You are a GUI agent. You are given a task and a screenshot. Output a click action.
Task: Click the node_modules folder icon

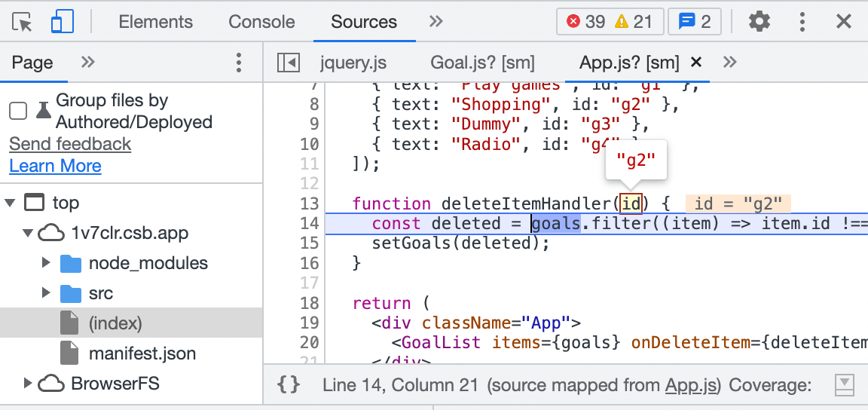click(71, 263)
